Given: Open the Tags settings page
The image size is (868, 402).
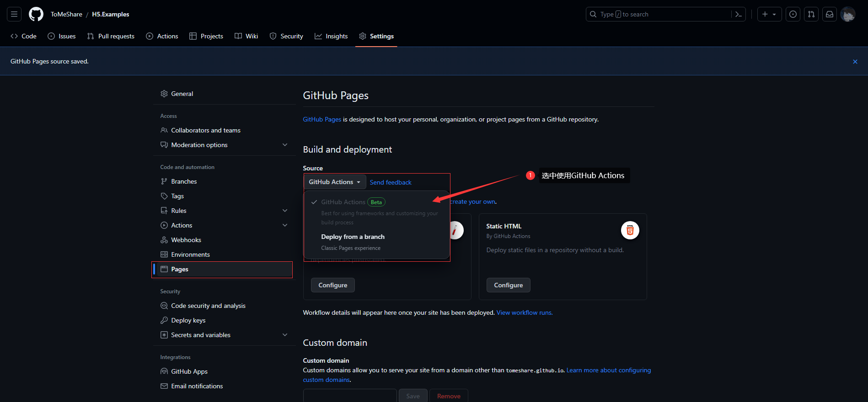Looking at the screenshot, I should coord(224,196).
